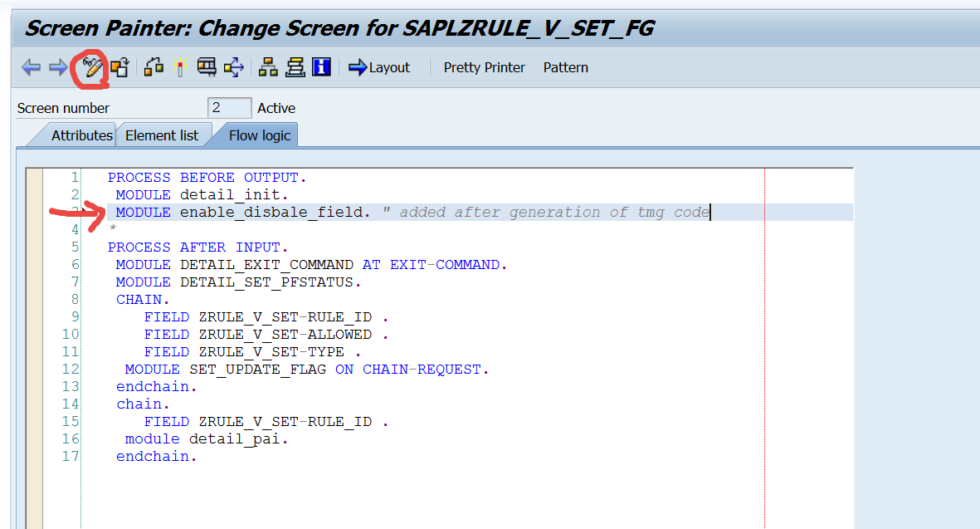Click FIELD ZRULE_V_SET-RULE_ID on line 9
The width and height of the screenshot is (980, 529).
coord(266,318)
